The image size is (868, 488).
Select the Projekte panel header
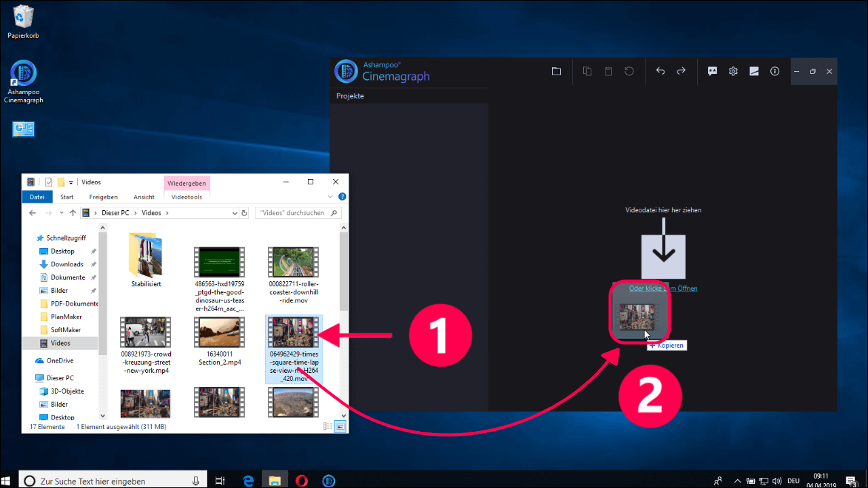click(351, 96)
